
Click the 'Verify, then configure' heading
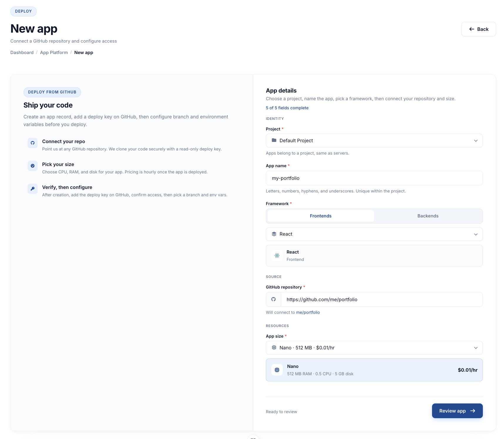[67, 187]
